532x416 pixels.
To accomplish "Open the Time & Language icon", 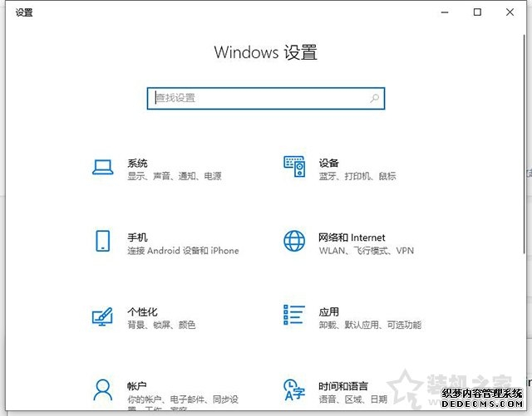I will click(x=294, y=390).
